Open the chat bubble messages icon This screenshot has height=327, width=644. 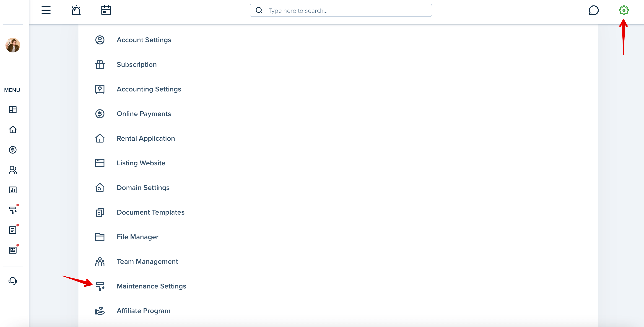(x=594, y=10)
